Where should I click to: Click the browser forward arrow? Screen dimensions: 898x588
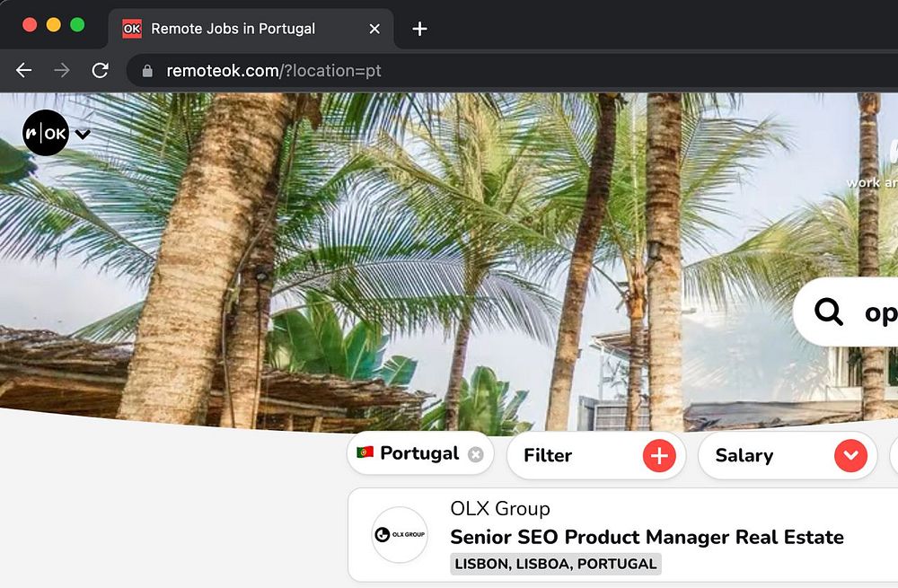click(x=62, y=70)
